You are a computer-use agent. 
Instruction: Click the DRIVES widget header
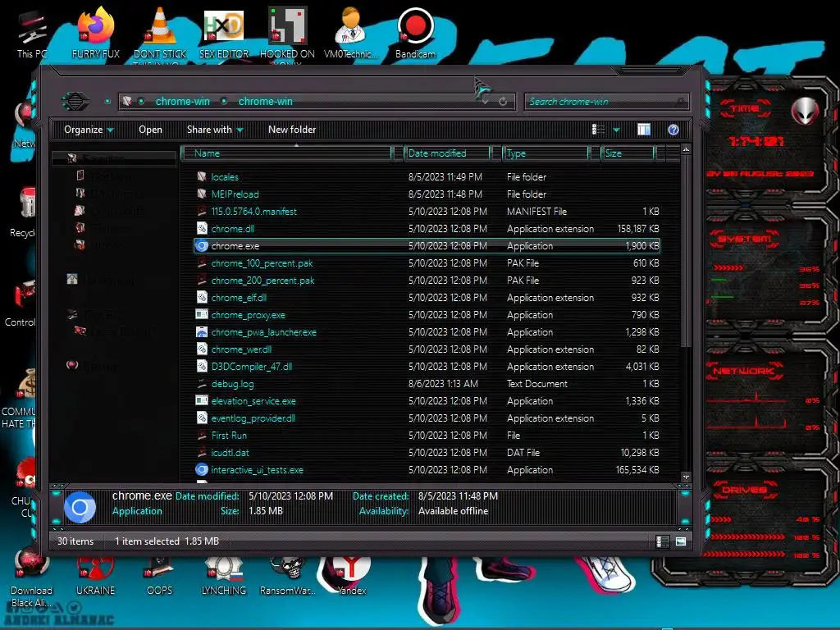[x=745, y=490]
